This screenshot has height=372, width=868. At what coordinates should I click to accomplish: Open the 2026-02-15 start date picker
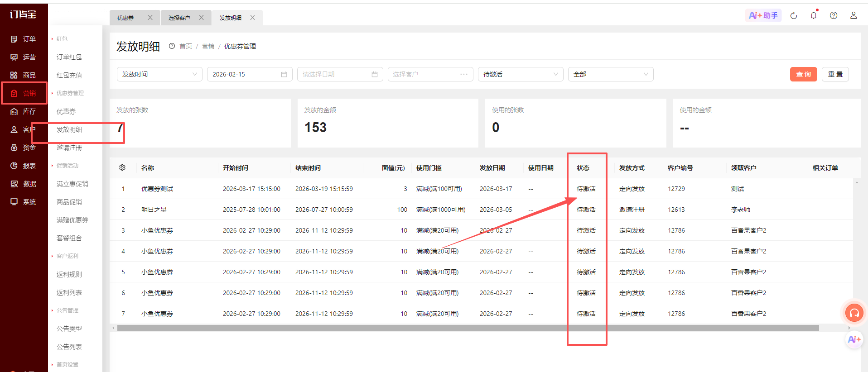pyautogui.click(x=250, y=74)
